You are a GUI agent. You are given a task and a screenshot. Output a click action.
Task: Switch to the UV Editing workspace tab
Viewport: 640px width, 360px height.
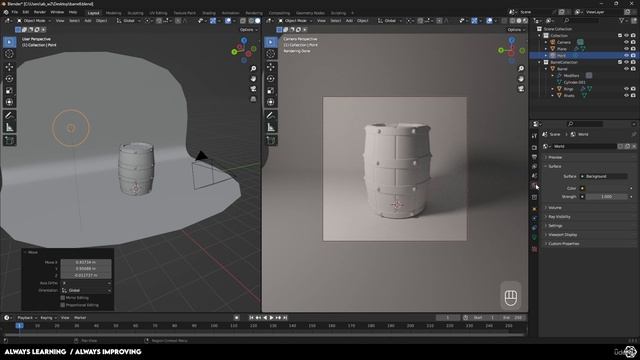click(x=158, y=13)
